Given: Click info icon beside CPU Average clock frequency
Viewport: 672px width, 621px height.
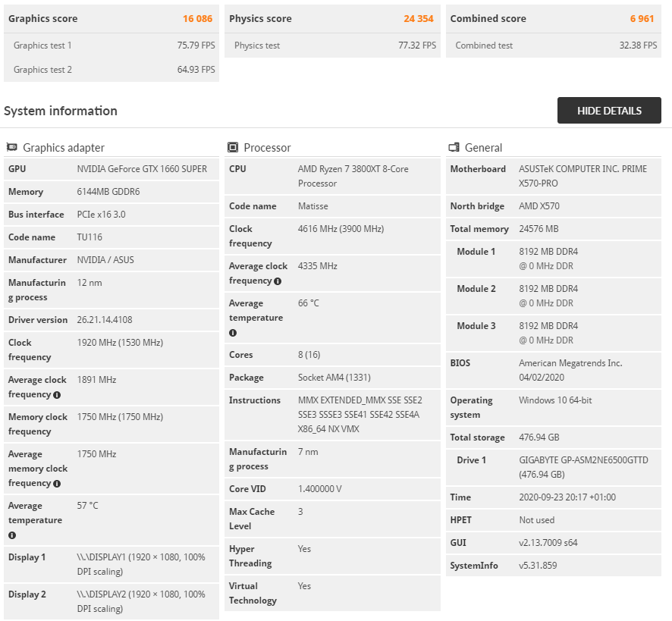Looking at the screenshot, I should (278, 281).
